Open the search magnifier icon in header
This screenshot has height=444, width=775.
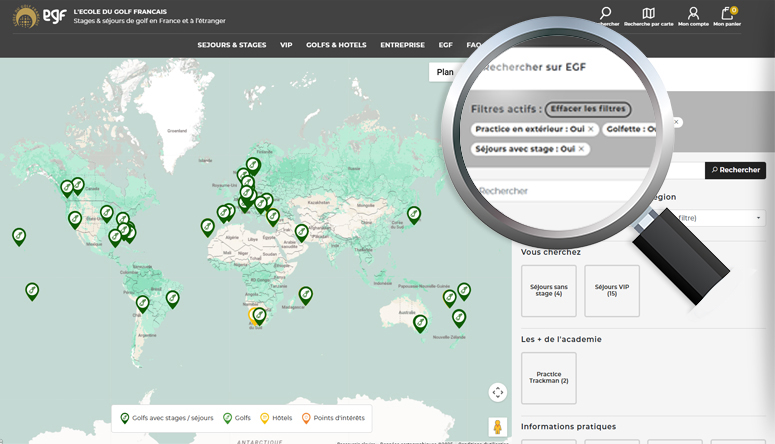tap(605, 13)
